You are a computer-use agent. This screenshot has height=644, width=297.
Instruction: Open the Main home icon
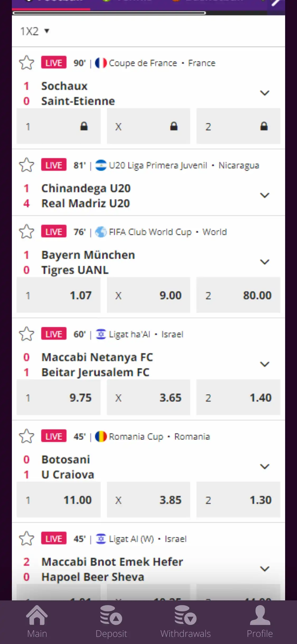coord(37,615)
